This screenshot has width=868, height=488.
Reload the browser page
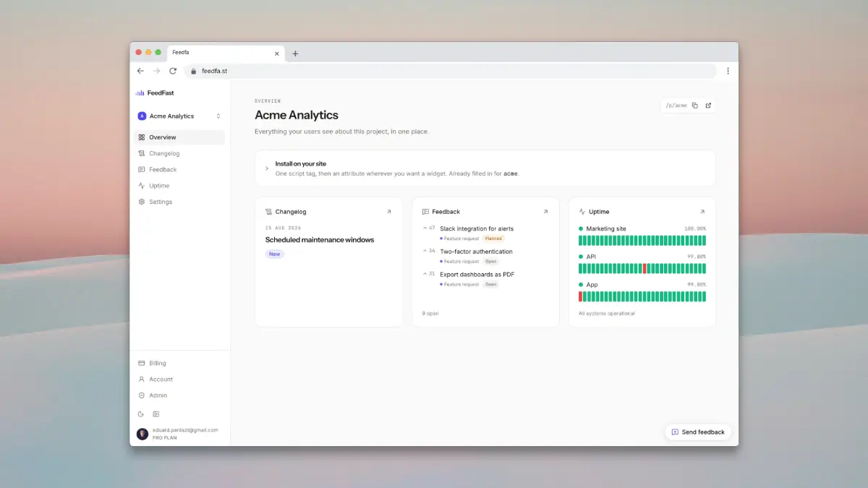click(x=173, y=71)
